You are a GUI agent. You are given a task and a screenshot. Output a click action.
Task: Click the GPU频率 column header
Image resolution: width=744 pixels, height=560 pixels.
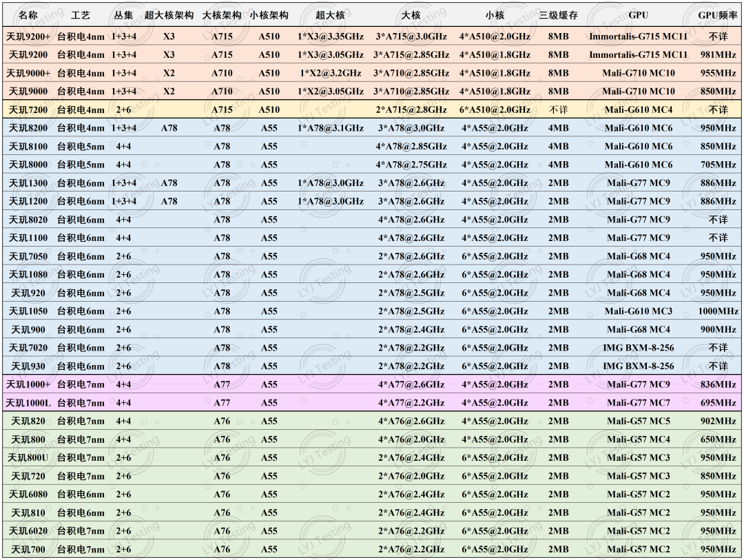[718, 15]
